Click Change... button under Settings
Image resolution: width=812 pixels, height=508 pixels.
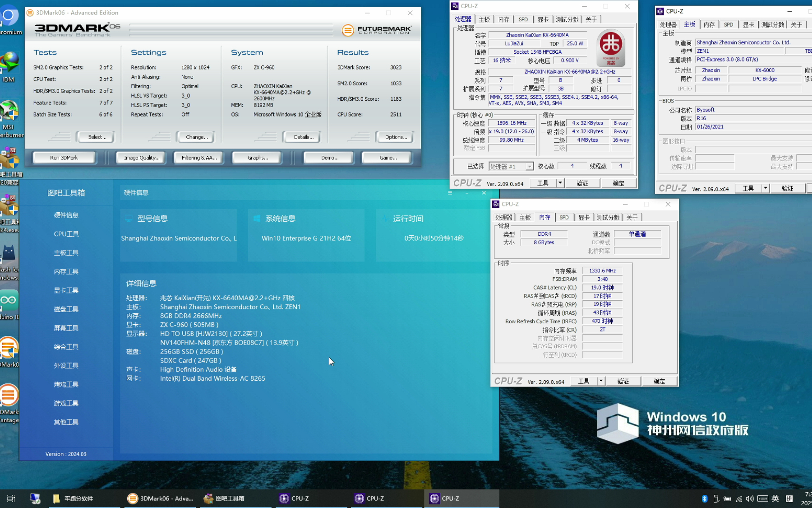point(197,137)
